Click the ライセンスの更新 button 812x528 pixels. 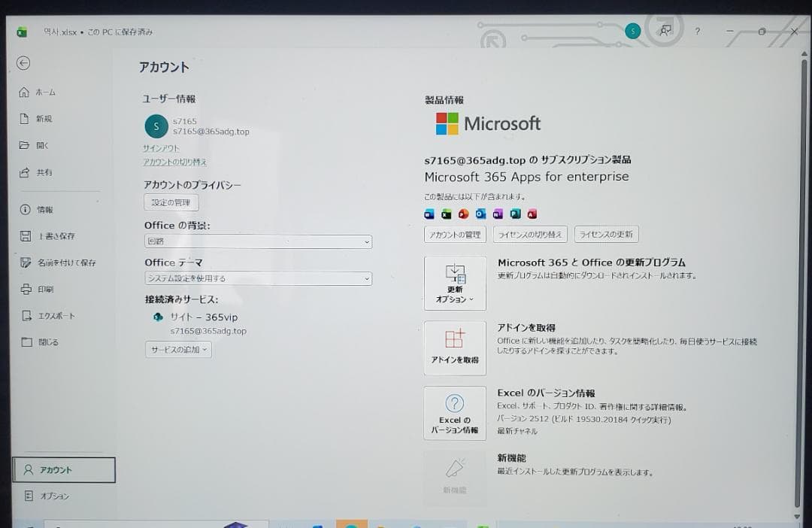coord(607,234)
